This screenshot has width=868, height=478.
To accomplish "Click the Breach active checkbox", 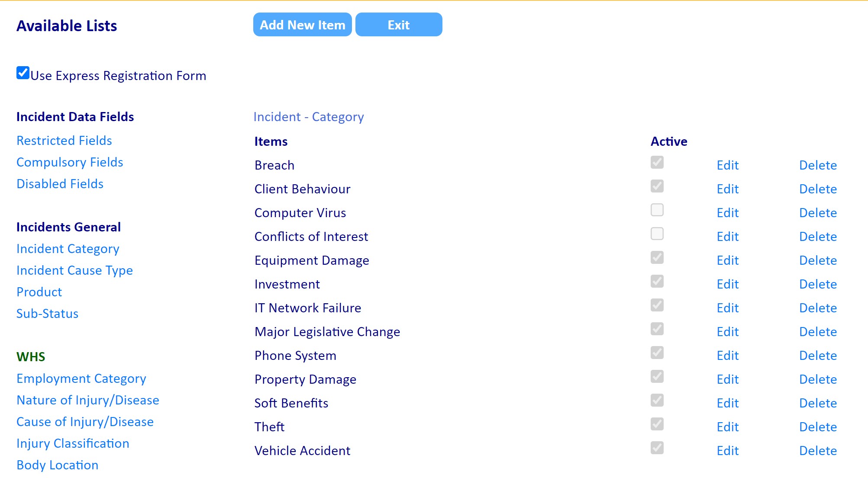I will point(657,162).
